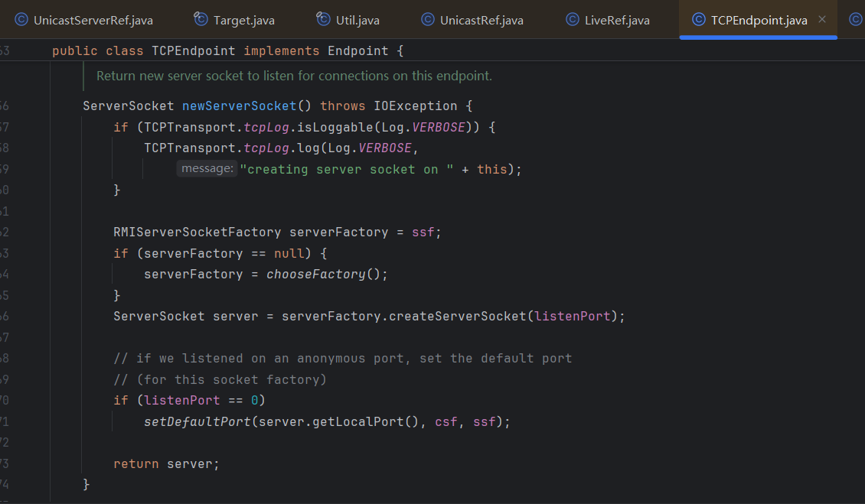This screenshot has width=865, height=504.
Task: Click the RMIServerSocketFactory type name
Action: coord(197,232)
